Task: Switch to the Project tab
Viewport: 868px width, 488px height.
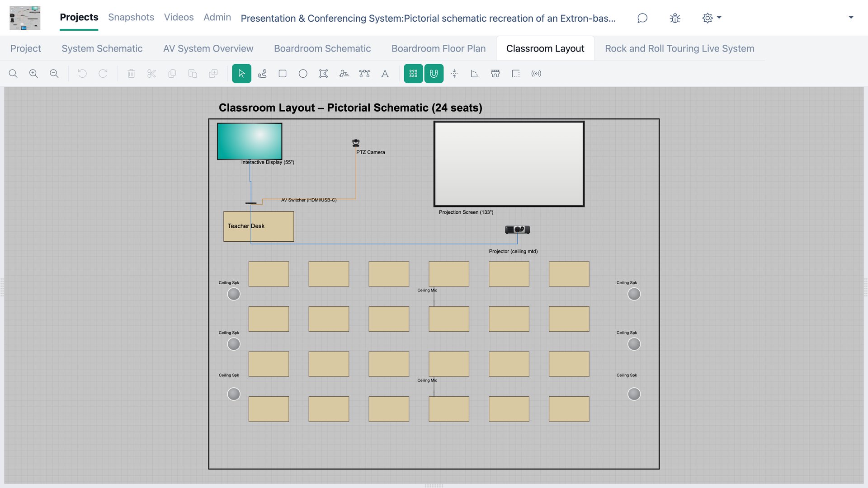Action: click(26, 48)
